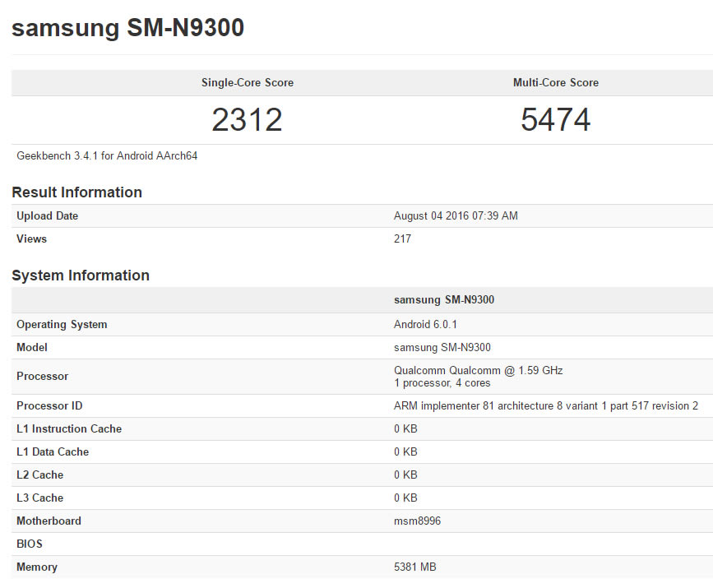Click the Views count 217

click(x=402, y=239)
